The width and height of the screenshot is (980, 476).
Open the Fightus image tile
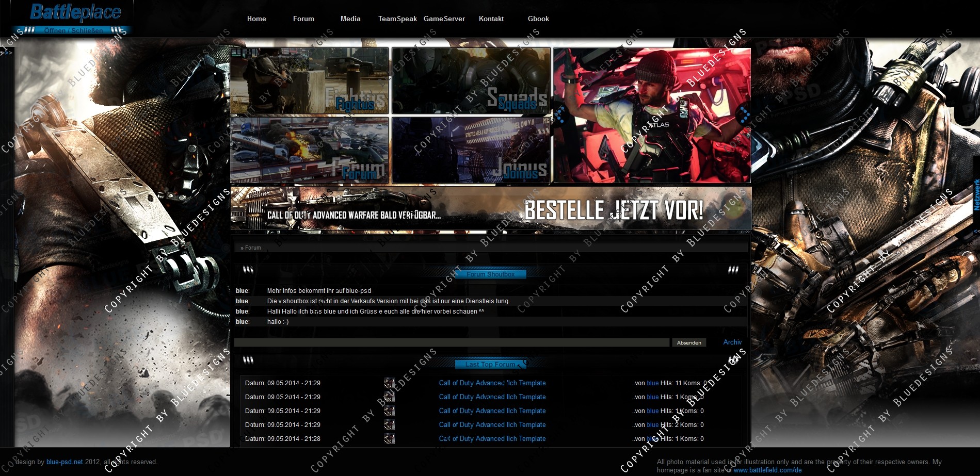click(x=310, y=81)
